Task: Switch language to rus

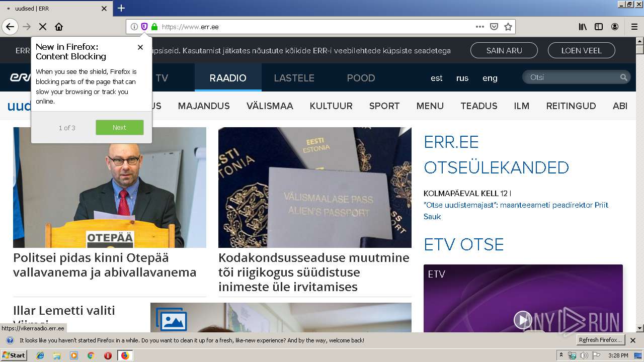Action: click(x=462, y=78)
